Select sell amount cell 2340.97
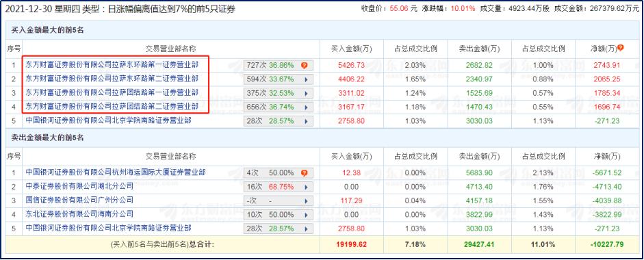 click(479, 79)
